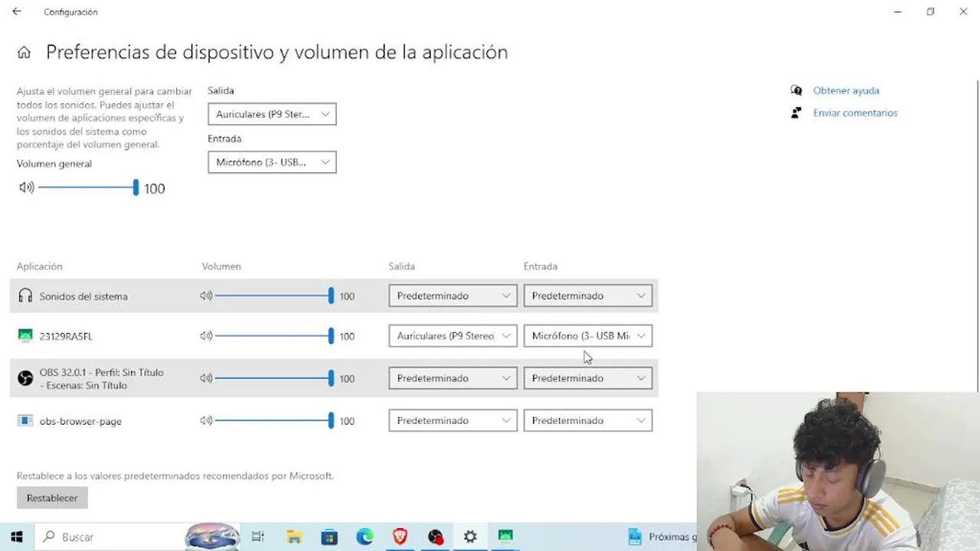Click the Próximas news widget on the taskbar
The image size is (980, 551).
662,536
